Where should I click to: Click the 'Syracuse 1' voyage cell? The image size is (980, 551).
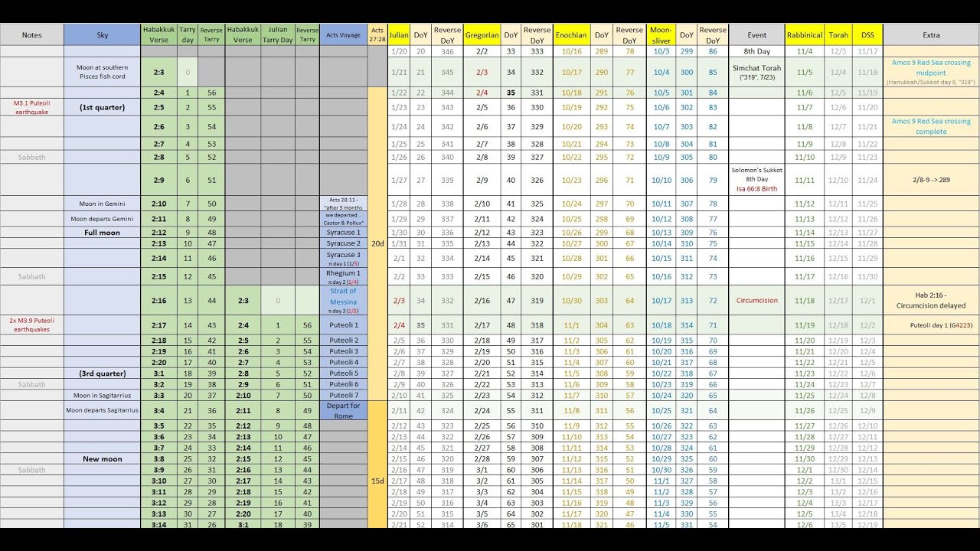coord(343,233)
